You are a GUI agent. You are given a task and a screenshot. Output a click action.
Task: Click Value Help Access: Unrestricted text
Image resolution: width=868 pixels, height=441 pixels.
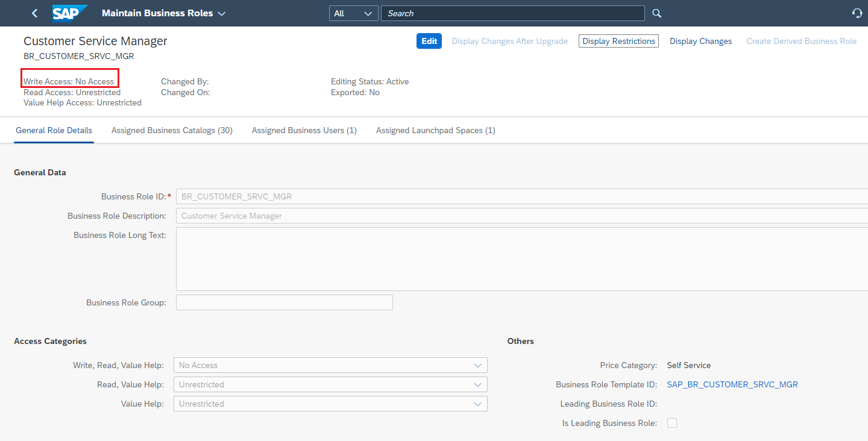coord(83,102)
